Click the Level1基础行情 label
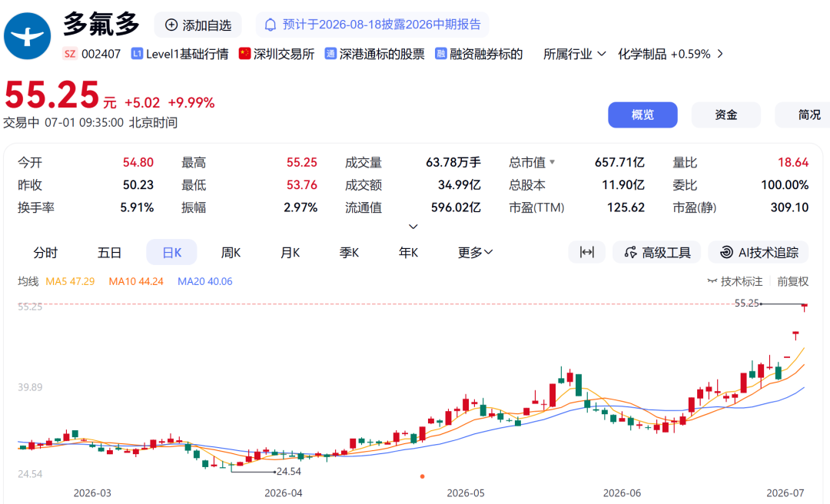The width and height of the screenshot is (830, 504). point(188,54)
